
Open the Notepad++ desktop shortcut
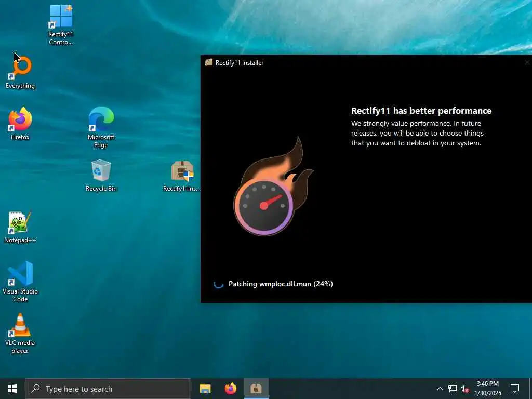[20, 227]
